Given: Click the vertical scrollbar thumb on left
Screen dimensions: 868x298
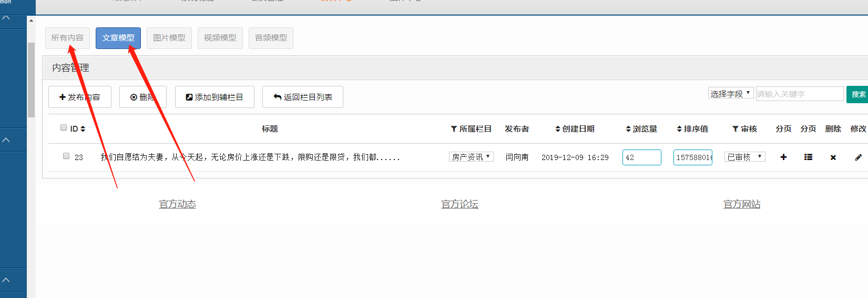Looking at the screenshot, I should click(31, 79).
